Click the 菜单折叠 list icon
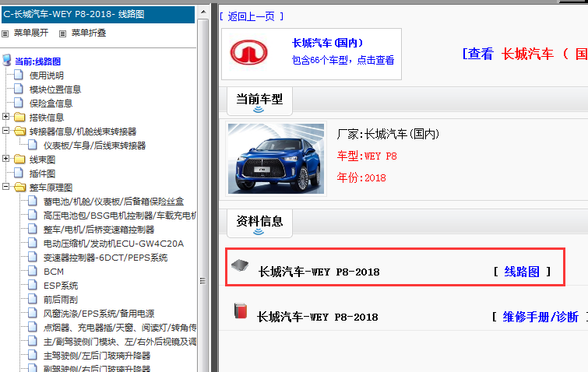 pyautogui.click(x=62, y=33)
